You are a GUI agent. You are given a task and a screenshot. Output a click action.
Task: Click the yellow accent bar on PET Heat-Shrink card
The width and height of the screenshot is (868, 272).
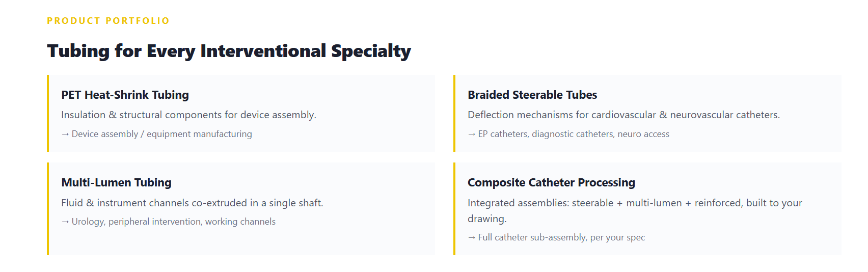click(x=48, y=113)
